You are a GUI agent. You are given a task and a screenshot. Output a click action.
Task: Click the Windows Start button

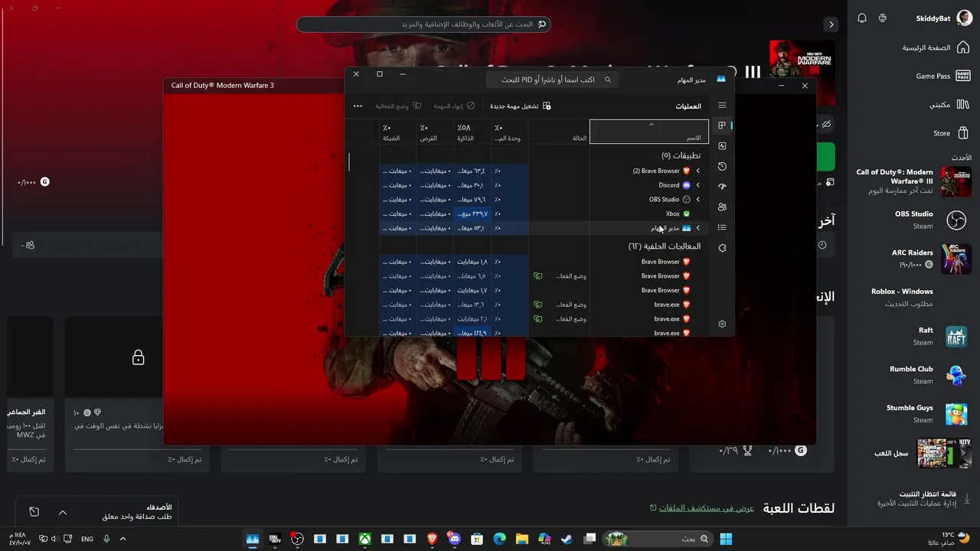pos(726,539)
